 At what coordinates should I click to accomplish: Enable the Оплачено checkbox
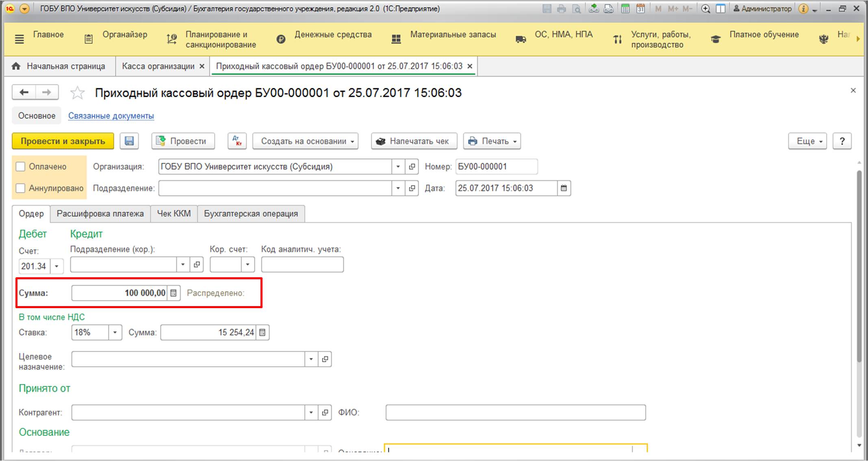click(20, 167)
